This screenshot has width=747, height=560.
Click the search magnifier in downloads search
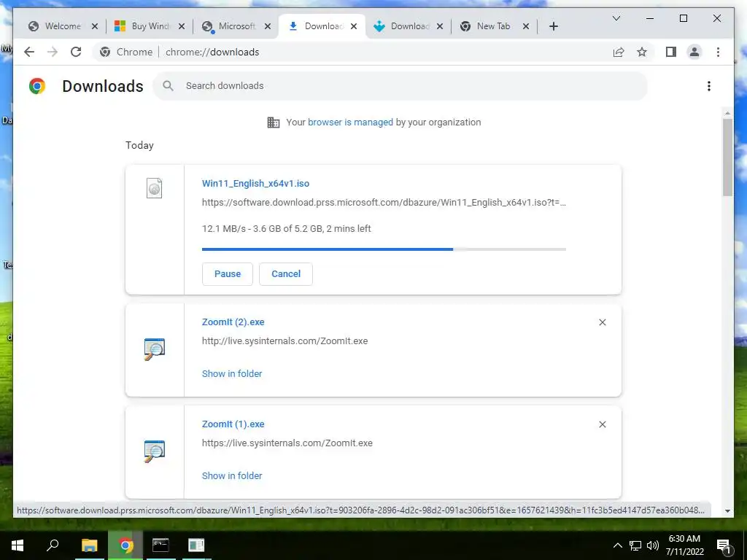[x=168, y=86]
